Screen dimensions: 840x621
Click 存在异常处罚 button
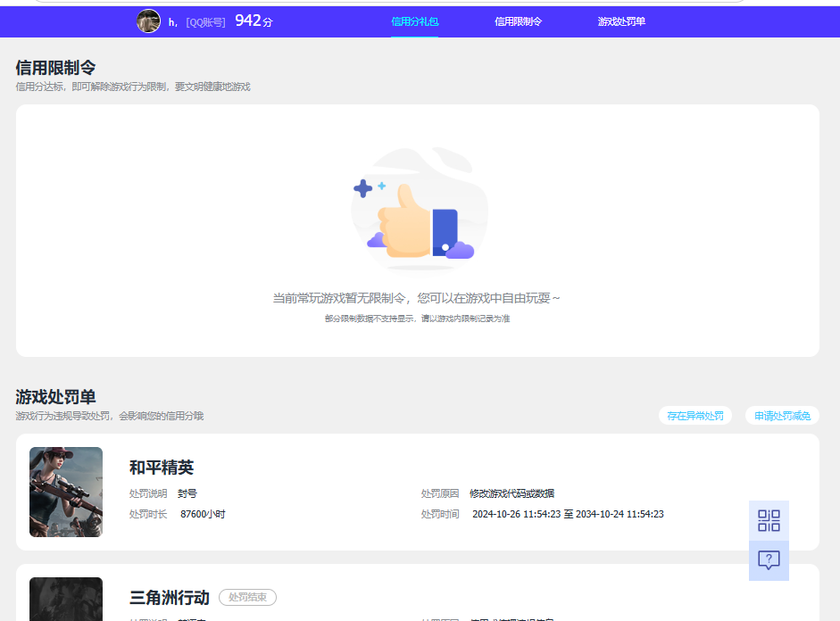pyautogui.click(x=695, y=416)
